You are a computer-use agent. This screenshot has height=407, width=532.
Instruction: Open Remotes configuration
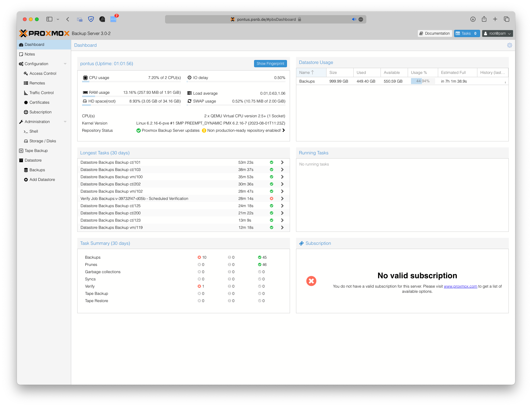(44, 83)
